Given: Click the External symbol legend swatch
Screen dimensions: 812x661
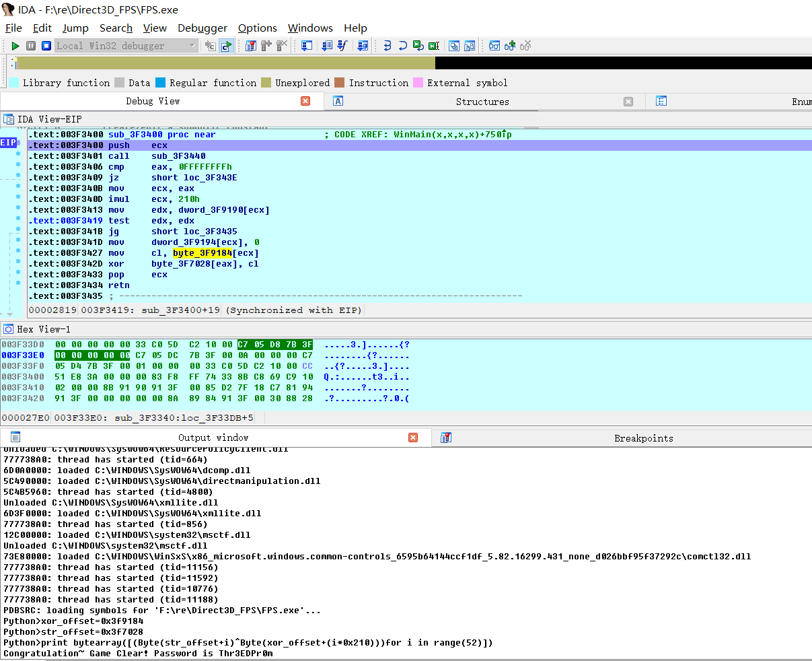Looking at the screenshot, I should [x=418, y=83].
